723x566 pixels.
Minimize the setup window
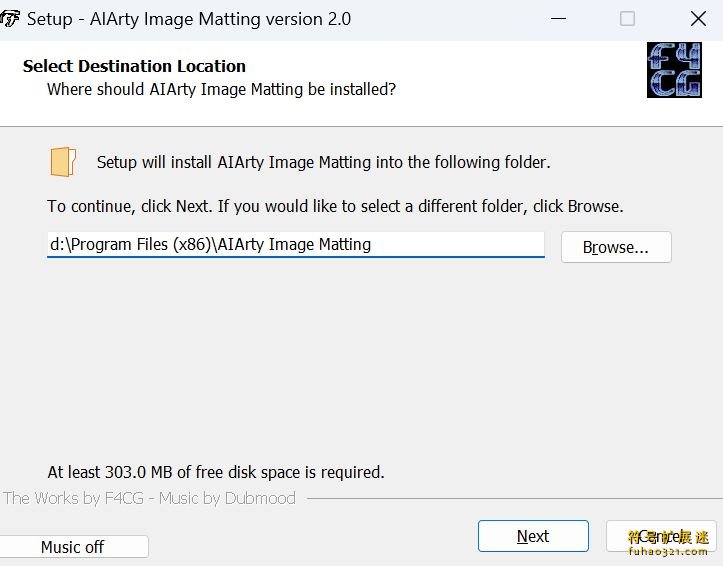tap(558, 19)
